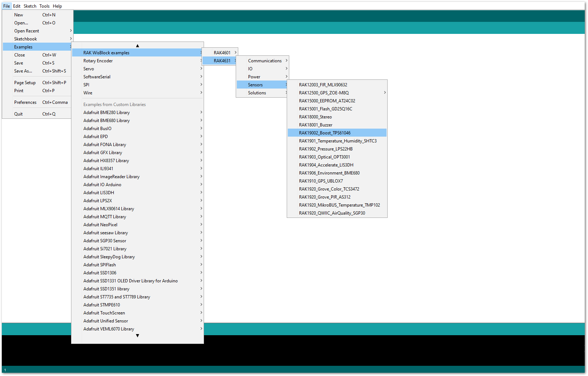This screenshot has height=376, width=588.
Task: Open RAK19002_Boost_TPS61046 example
Action: click(337, 133)
